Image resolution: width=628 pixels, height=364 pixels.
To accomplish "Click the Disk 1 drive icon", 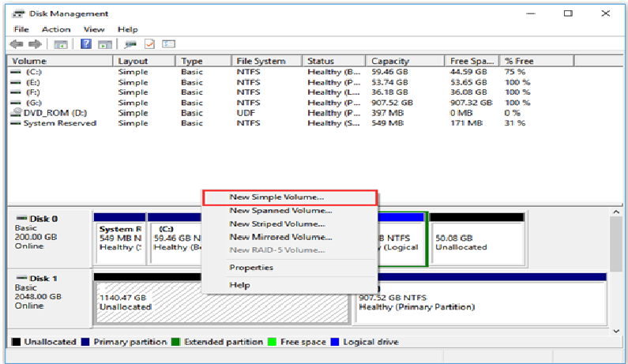I will point(21,278).
